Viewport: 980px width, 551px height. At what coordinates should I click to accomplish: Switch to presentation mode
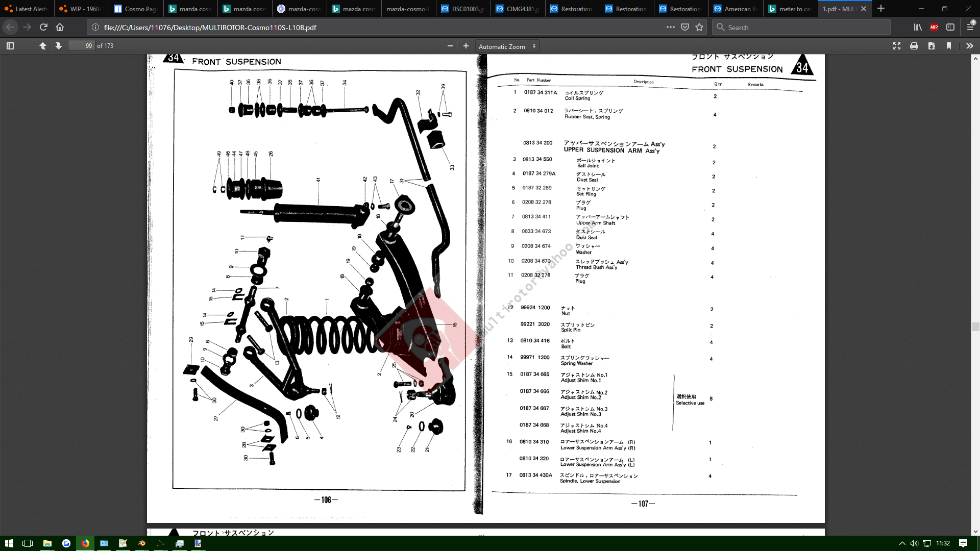coord(897,46)
